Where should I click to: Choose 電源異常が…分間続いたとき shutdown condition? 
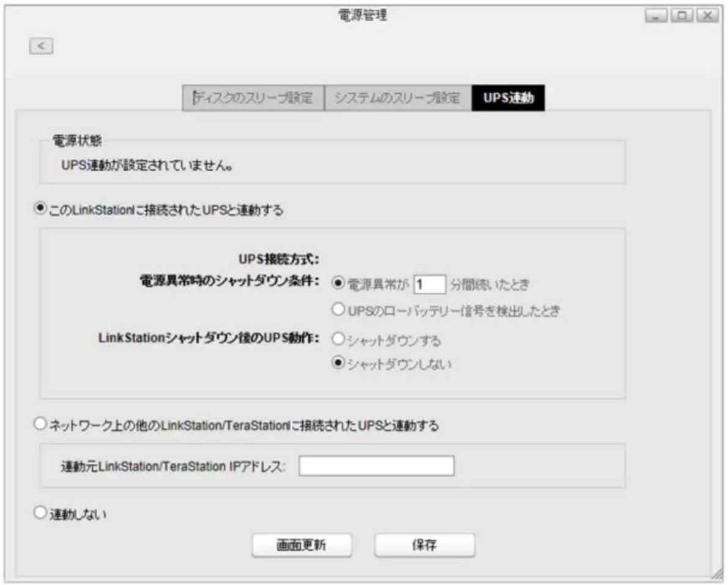[x=338, y=282]
